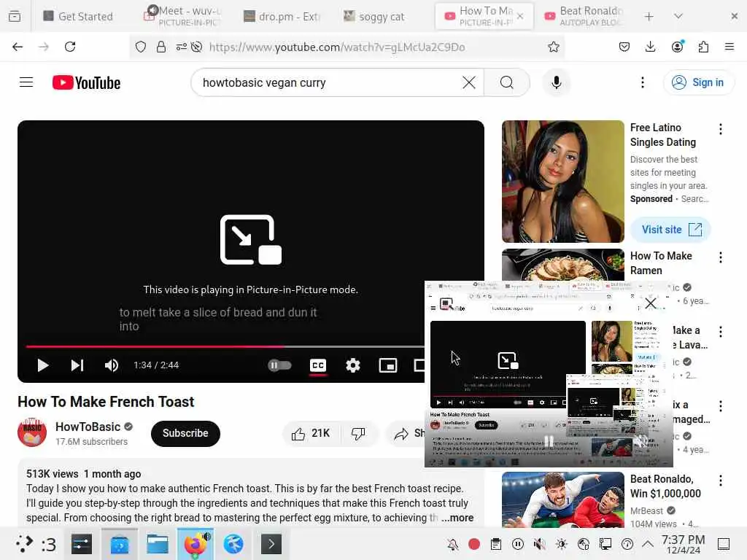
Task: Bookmark this page with the star
Action: [553, 47]
